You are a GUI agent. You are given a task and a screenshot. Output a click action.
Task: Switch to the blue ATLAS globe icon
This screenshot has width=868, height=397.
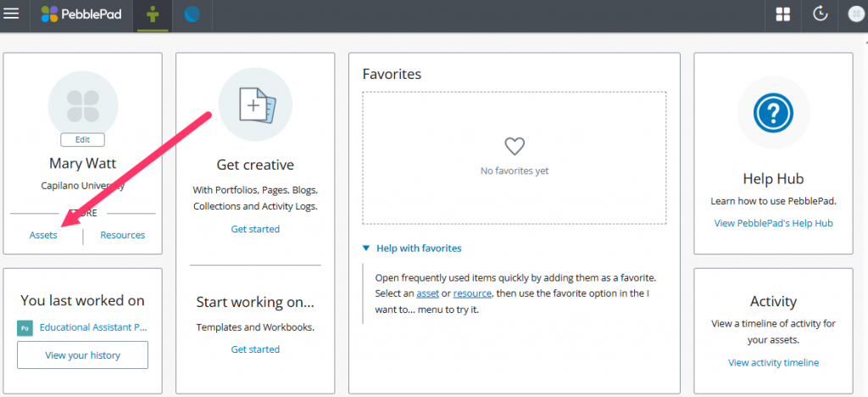coord(192,14)
